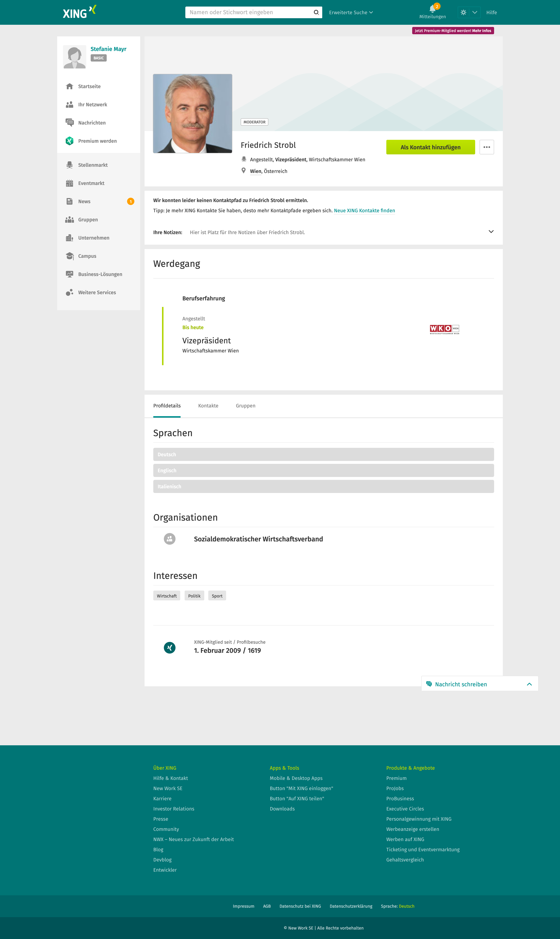Click the Wirtschaft interest tag
560x939 pixels.
[167, 596]
